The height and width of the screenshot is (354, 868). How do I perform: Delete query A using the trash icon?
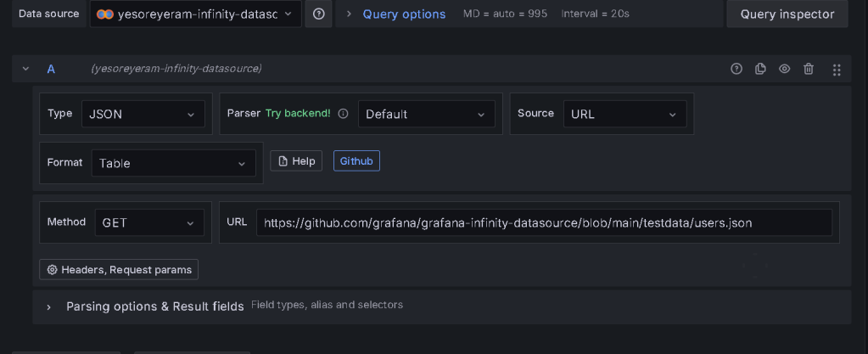pyautogui.click(x=809, y=69)
